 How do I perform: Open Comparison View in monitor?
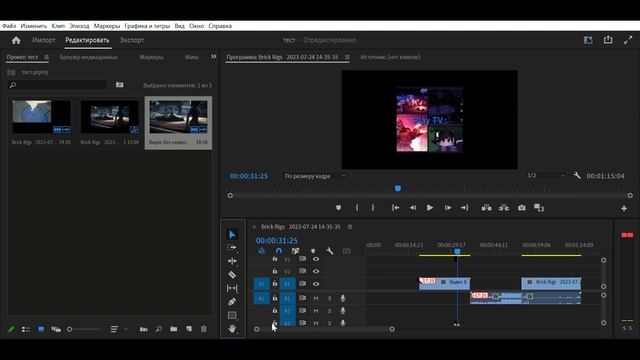click(539, 208)
